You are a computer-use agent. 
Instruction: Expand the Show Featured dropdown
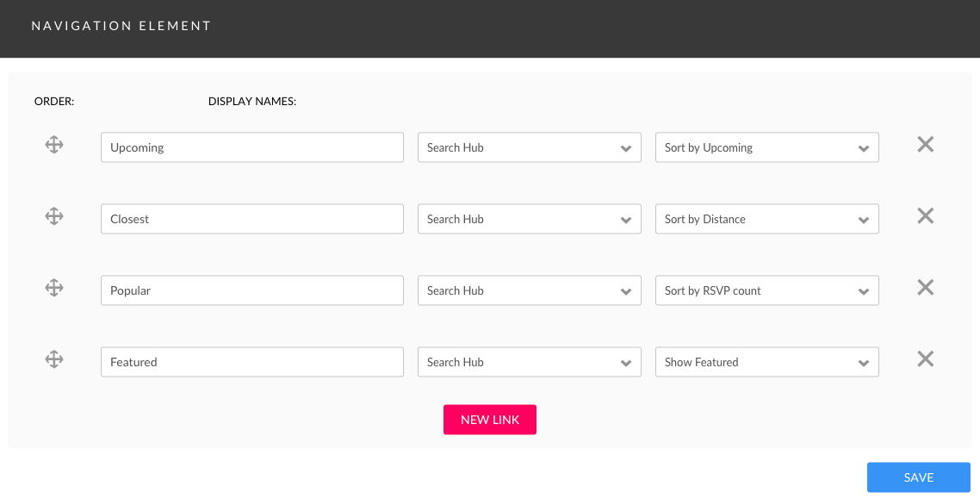767,362
